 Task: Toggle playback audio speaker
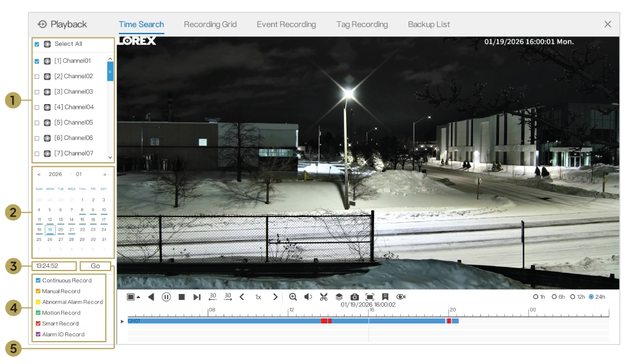308,297
